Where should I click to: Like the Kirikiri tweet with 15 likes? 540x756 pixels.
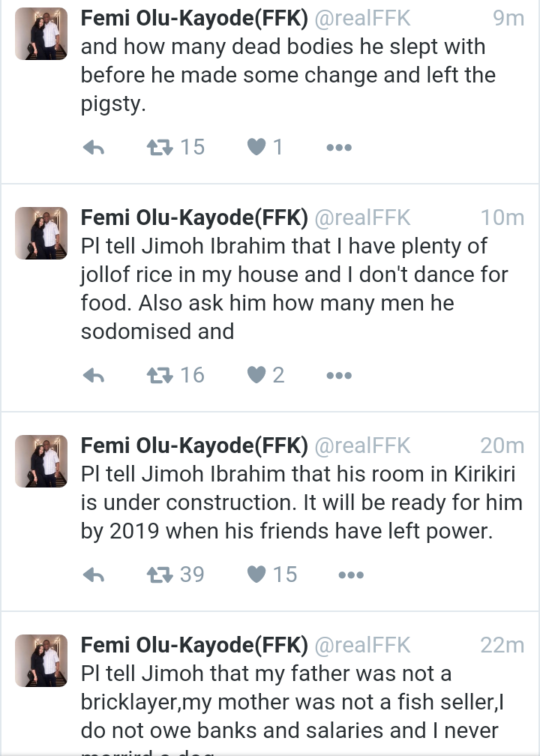click(x=257, y=574)
